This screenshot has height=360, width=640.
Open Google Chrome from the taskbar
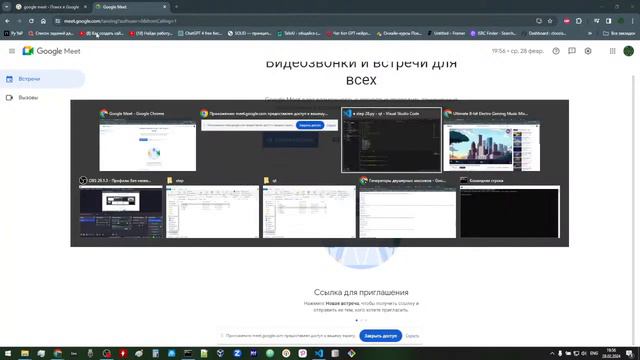coord(58,353)
